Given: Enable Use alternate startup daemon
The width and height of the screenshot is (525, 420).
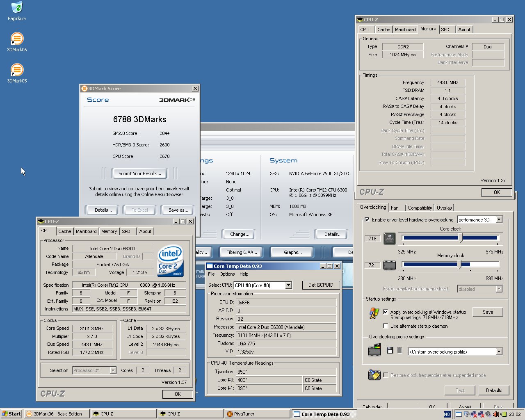Looking at the screenshot, I should 386,326.
